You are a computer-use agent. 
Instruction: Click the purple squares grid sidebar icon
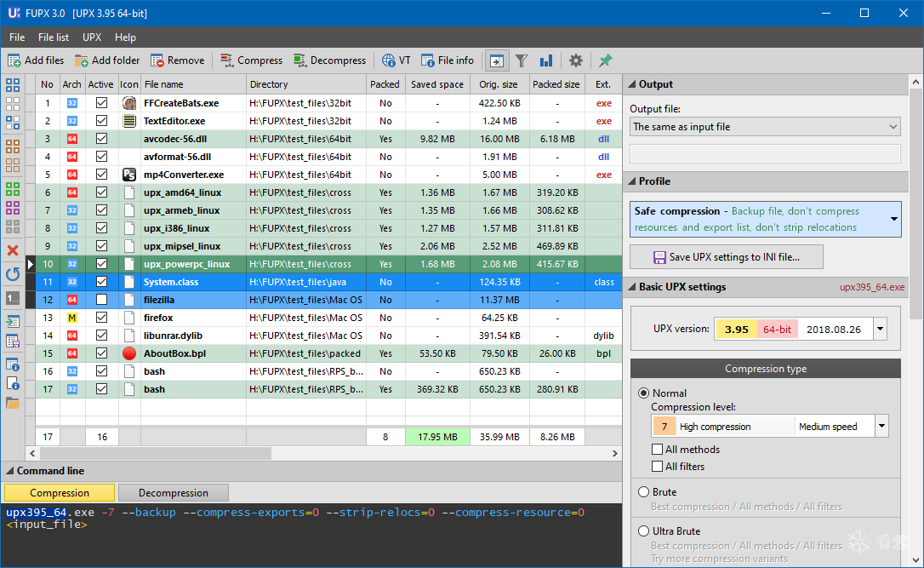tap(13, 208)
